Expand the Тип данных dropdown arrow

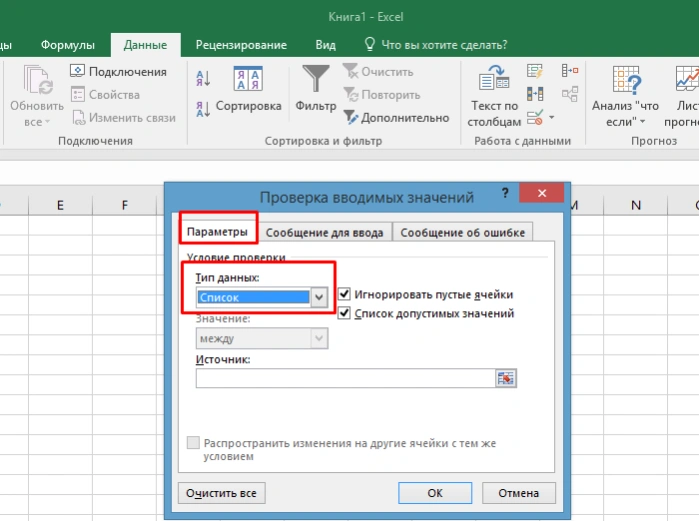point(319,297)
